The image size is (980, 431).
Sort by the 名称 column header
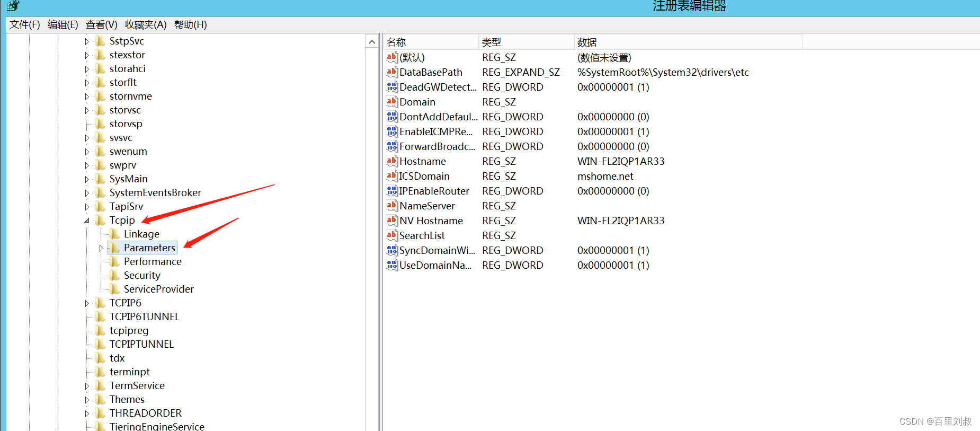[x=431, y=42]
